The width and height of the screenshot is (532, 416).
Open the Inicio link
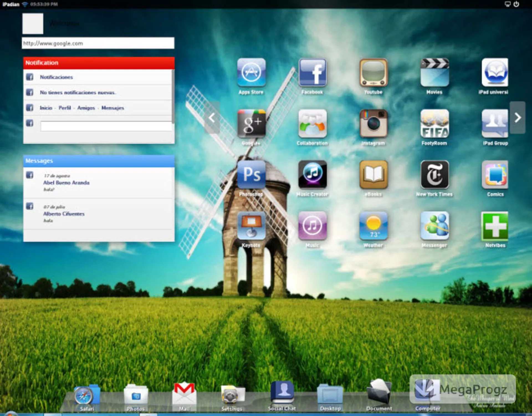click(x=46, y=108)
